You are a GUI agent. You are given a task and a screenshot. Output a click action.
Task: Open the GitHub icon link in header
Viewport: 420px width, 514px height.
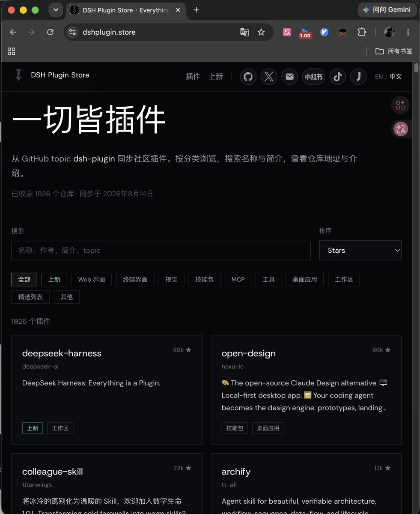coord(248,77)
